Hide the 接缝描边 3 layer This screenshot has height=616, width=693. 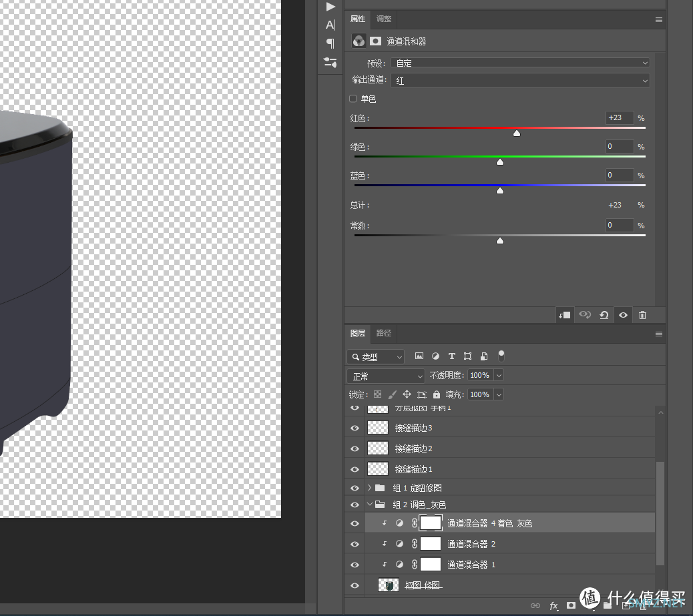[x=355, y=428]
